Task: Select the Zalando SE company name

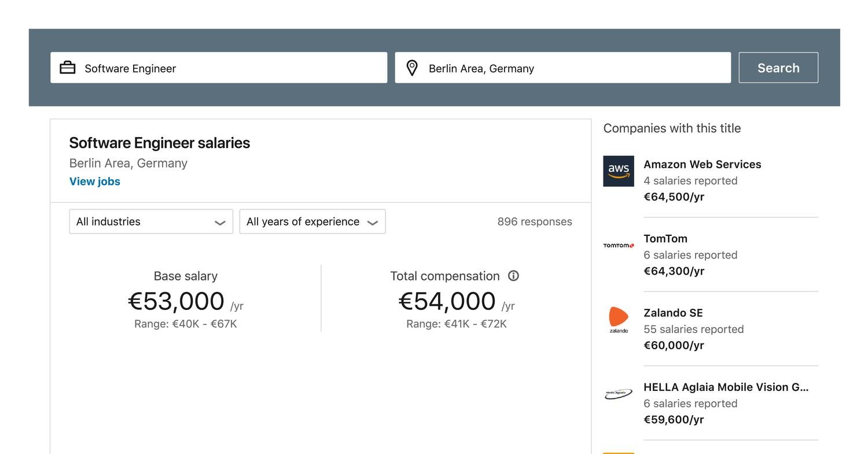Action: (673, 313)
